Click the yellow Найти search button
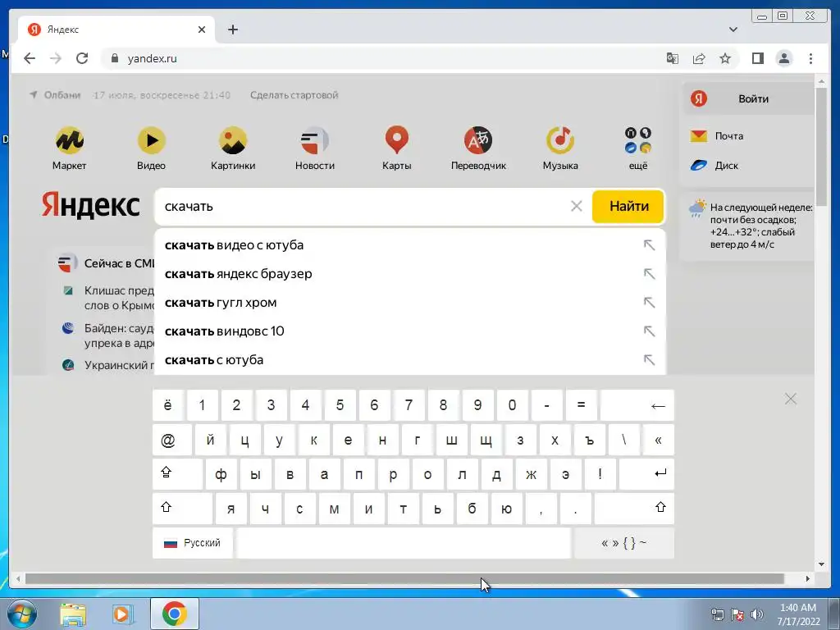This screenshot has height=630, width=840. coord(628,206)
